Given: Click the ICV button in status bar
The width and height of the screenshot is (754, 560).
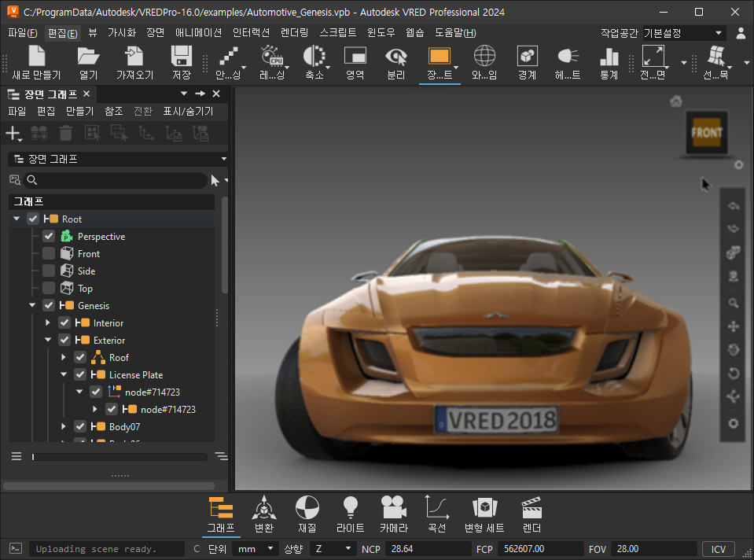Looking at the screenshot, I should coord(718,549).
